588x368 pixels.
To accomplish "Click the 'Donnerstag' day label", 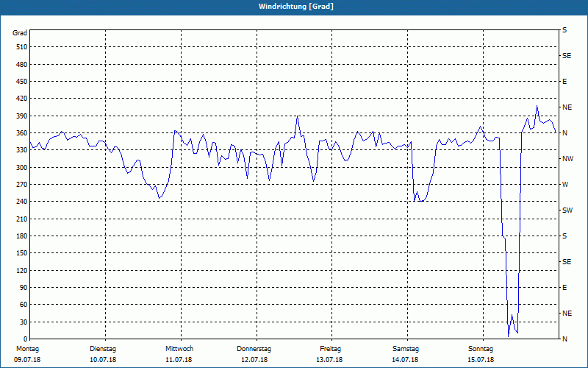I will point(254,349).
